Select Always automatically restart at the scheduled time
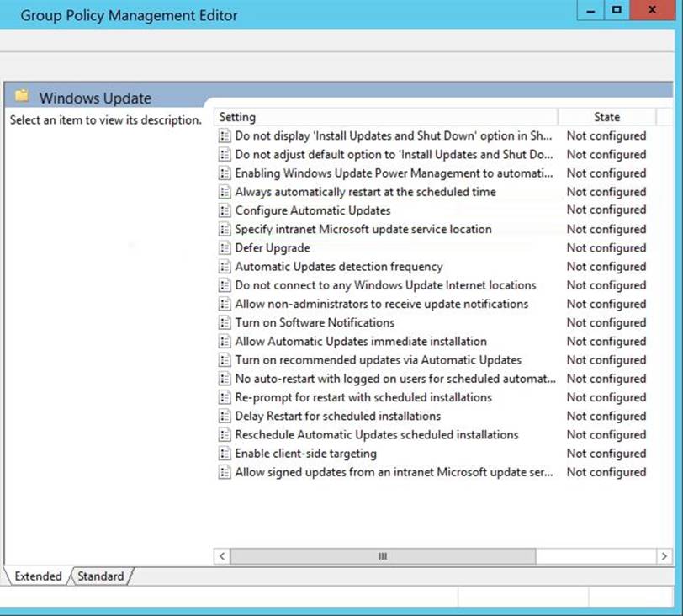 365,192
